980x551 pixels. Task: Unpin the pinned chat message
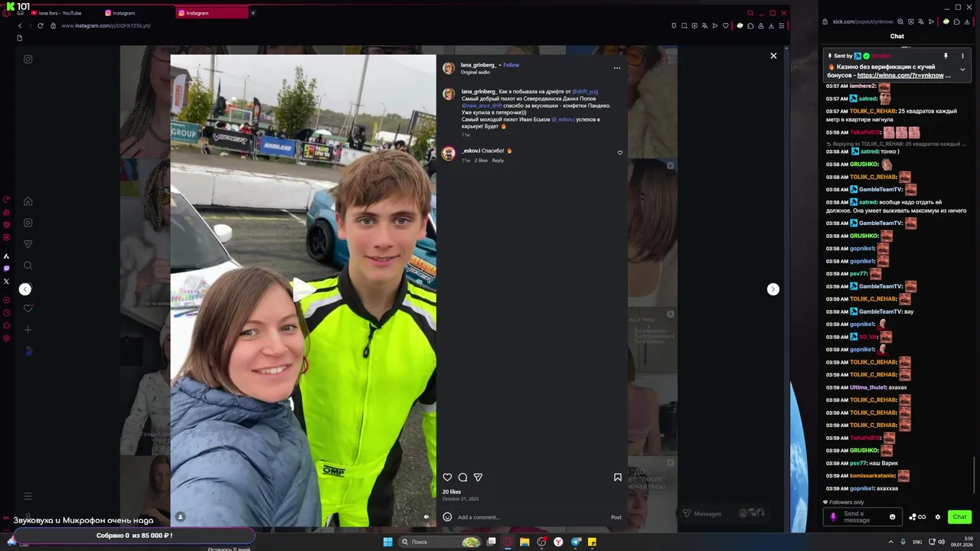pyautogui.click(x=946, y=56)
